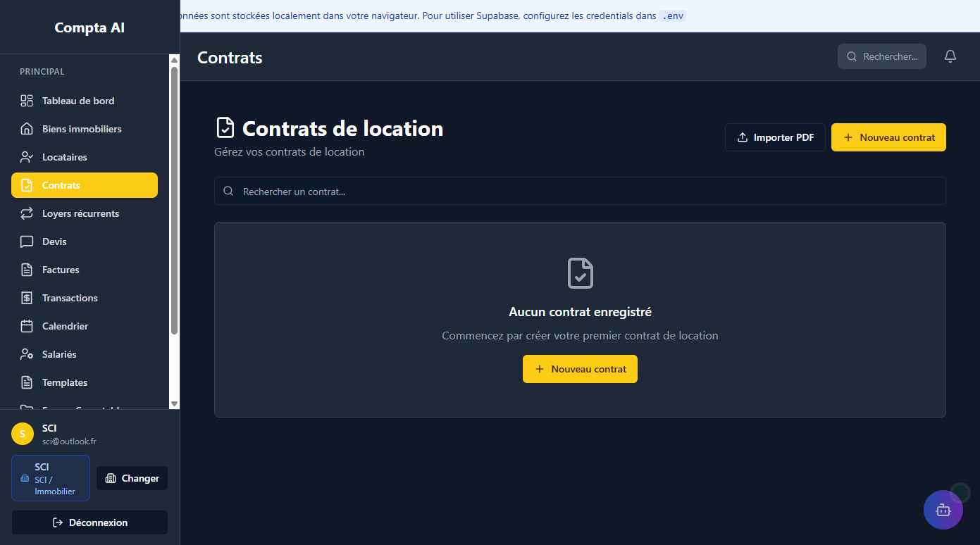Open Templates in the sidebar
Viewport: 980px width, 545px height.
coord(65,382)
